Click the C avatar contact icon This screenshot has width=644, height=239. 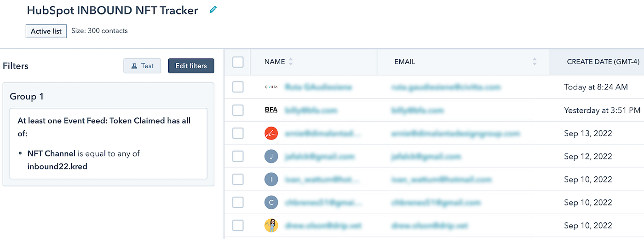pos(271,202)
